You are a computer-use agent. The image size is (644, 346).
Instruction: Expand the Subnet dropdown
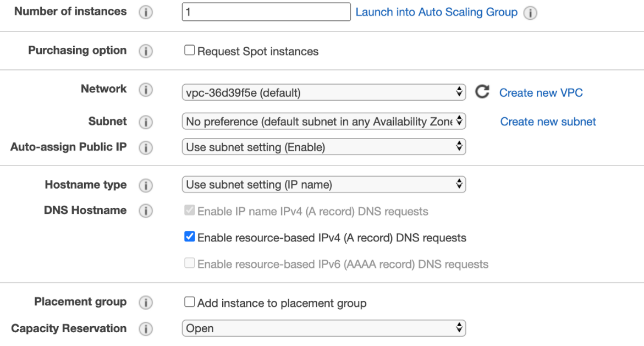click(x=323, y=121)
